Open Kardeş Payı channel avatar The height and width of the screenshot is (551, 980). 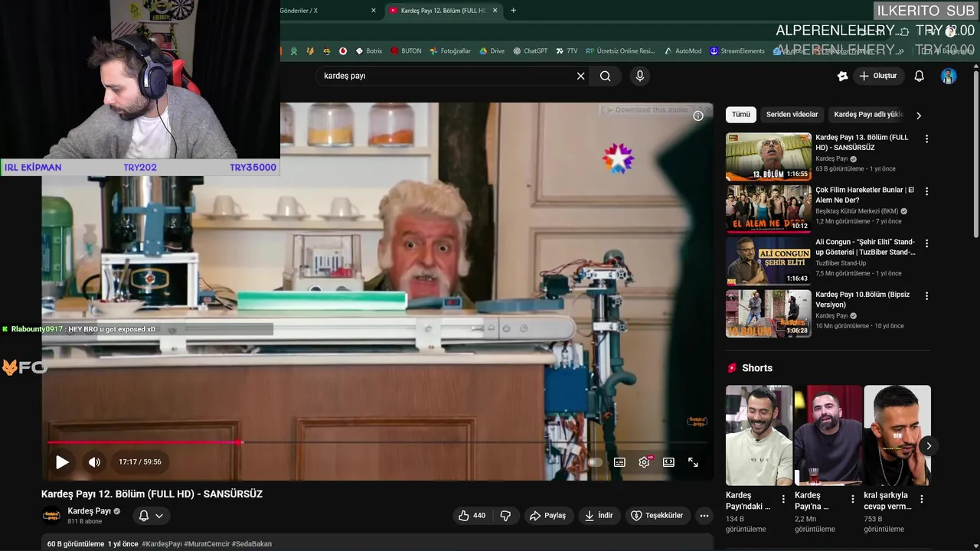[x=51, y=516]
